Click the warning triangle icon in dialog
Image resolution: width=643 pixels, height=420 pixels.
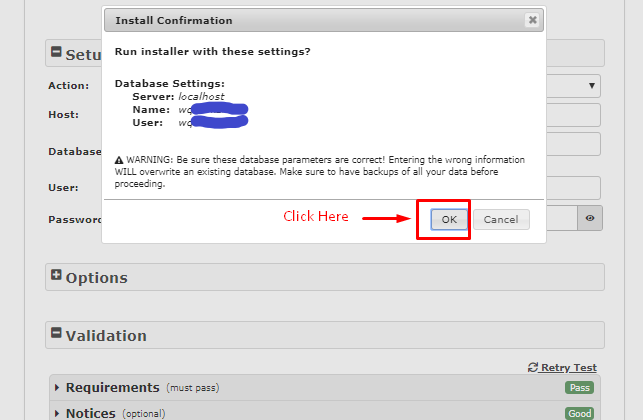click(119, 160)
